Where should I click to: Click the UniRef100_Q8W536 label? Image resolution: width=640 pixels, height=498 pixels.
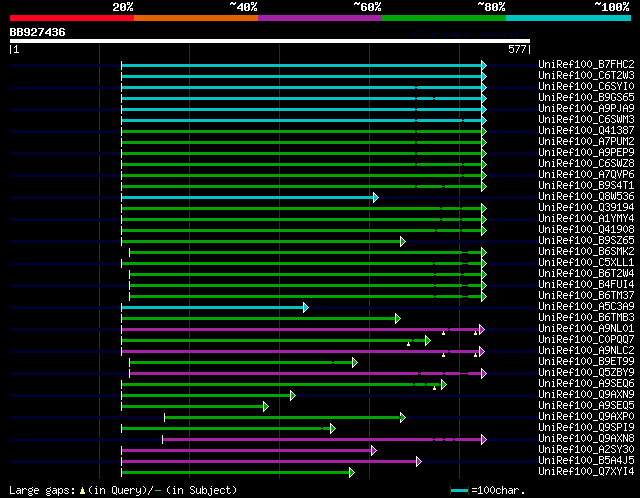586,197
